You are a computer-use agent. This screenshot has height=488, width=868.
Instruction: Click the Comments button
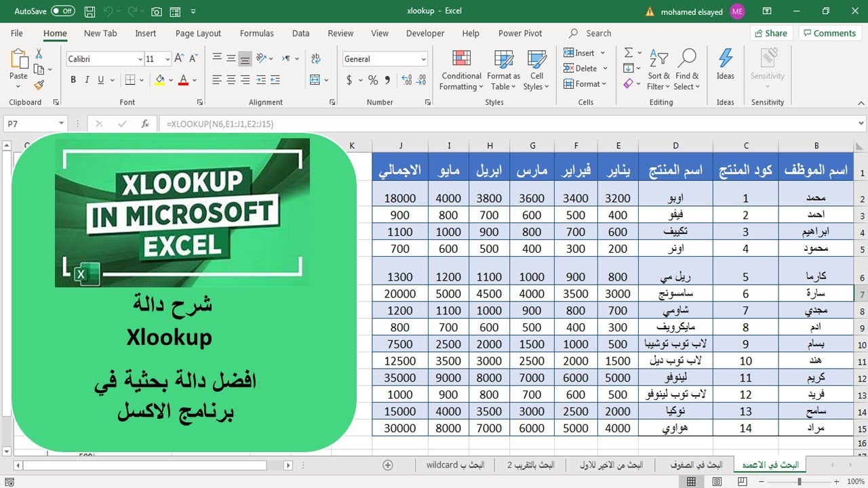point(829,33)
